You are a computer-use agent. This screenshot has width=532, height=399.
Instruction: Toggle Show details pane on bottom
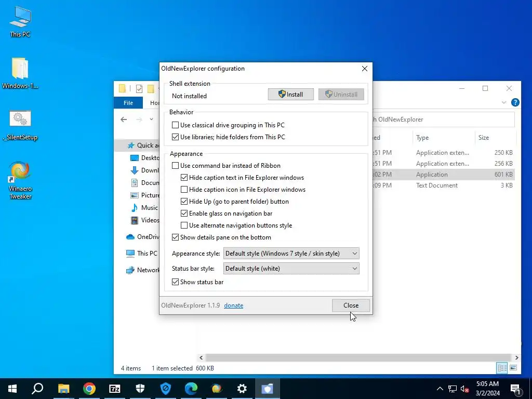coord(175,237)
